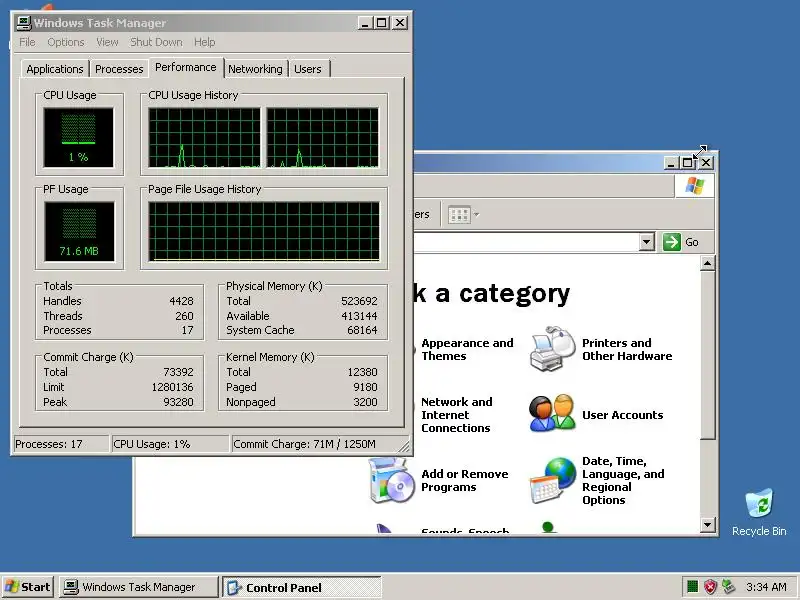Click the network connection tray icon
Viewport: 800px width, 600px height.
point(728,587)
